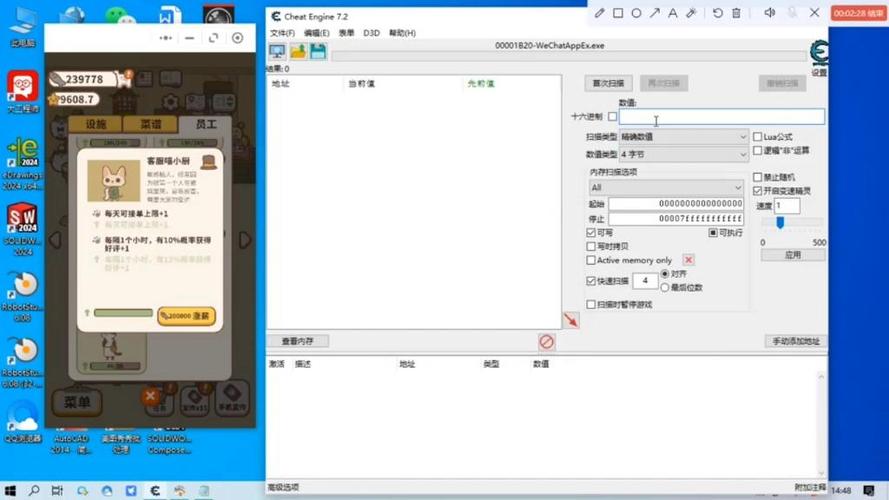Open the Edit (编辑) menu
Viewport: 889px width, 500px height.
click(316, 33)
